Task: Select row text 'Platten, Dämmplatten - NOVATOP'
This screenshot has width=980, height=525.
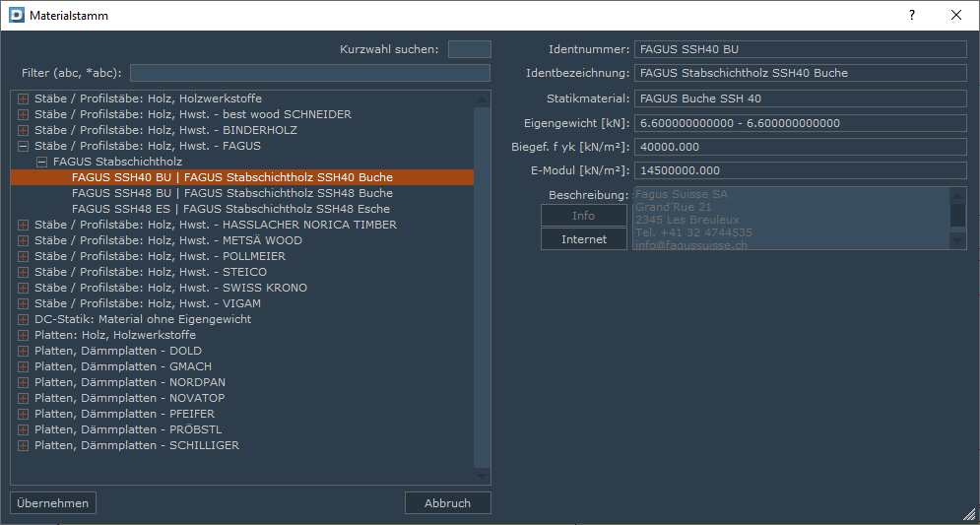Action: pyautogui.click(x=129, y=398)
